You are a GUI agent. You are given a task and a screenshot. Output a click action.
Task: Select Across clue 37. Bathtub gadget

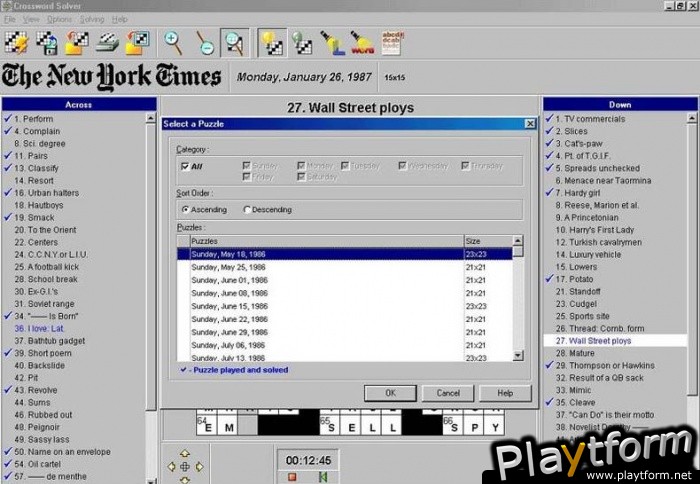[x=50, y=341]
